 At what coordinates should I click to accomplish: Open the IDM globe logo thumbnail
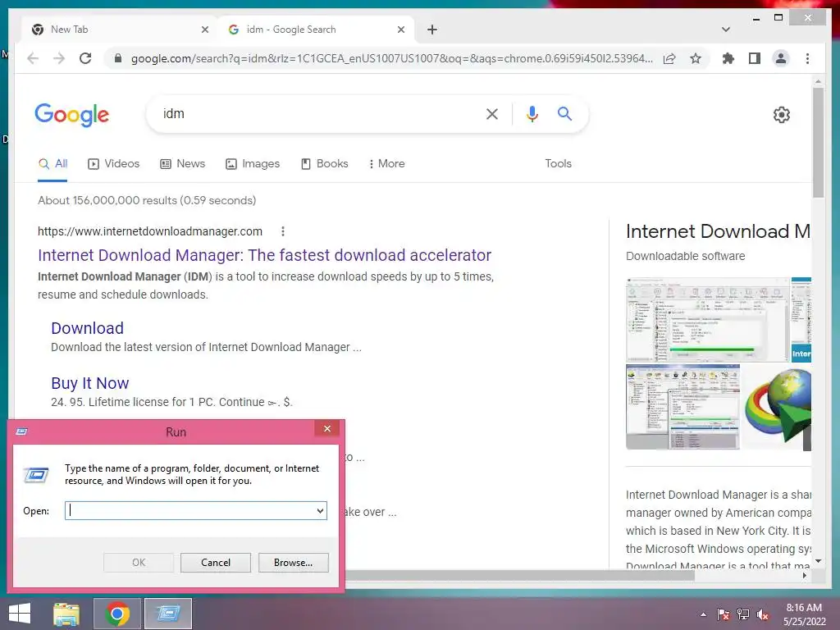click(777, 407)
